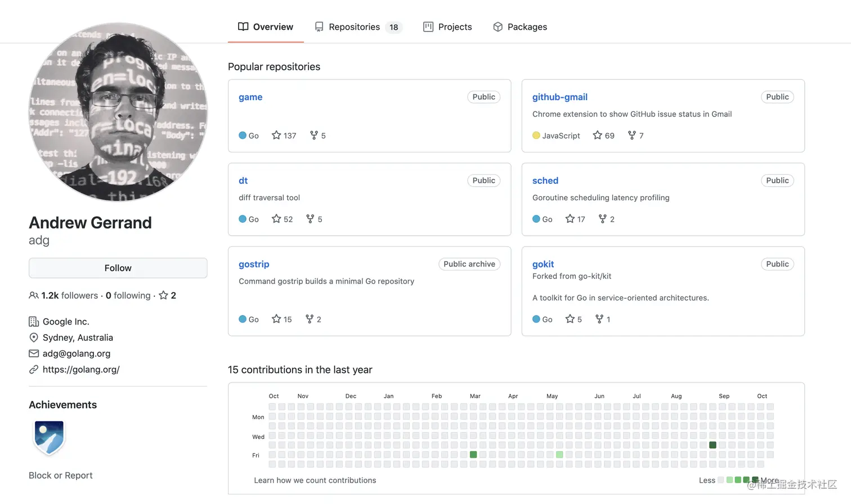Click the star icon on game repository
The height and width of the screenshot is (504, 851).
(276, 135)
